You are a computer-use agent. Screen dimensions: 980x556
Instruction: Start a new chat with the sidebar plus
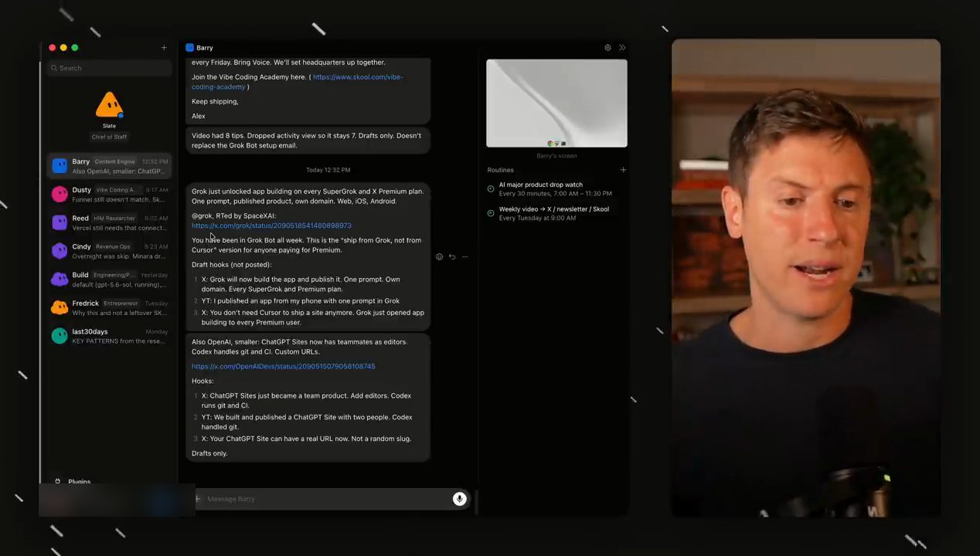[164, 48]
